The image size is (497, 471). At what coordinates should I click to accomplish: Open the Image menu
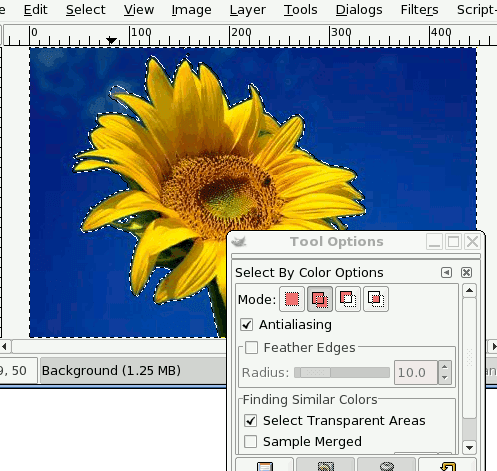[x=191, y=10]
